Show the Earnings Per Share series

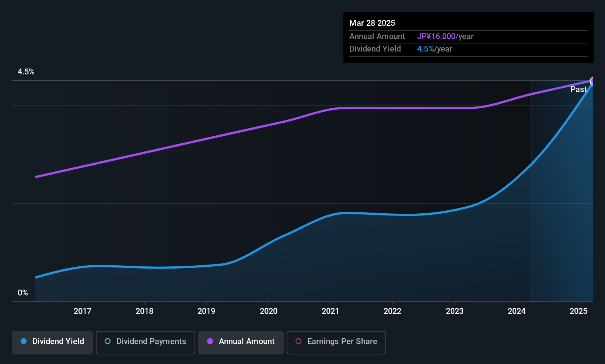tap(336, 342)
